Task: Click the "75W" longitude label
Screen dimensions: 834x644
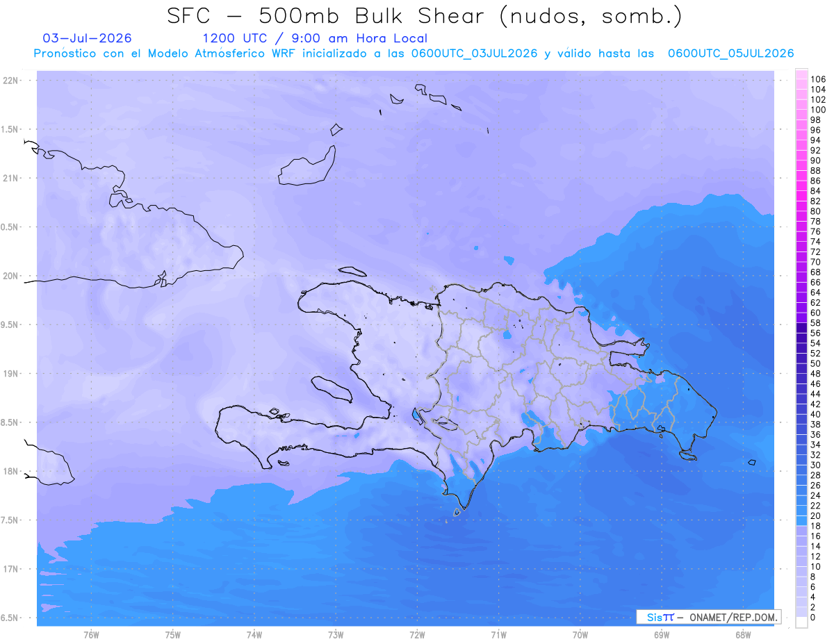Action: (173, 634)
